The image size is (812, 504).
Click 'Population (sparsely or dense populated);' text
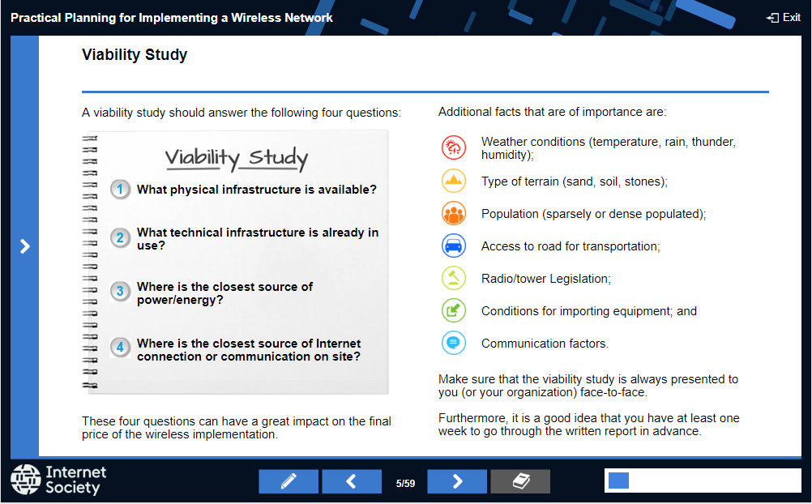[593, 214]
